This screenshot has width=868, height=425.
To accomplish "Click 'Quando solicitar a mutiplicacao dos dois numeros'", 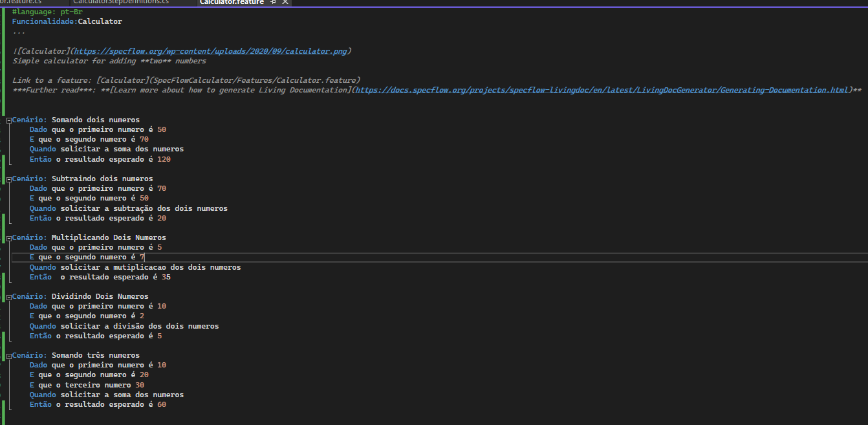I will click(135, 267).
